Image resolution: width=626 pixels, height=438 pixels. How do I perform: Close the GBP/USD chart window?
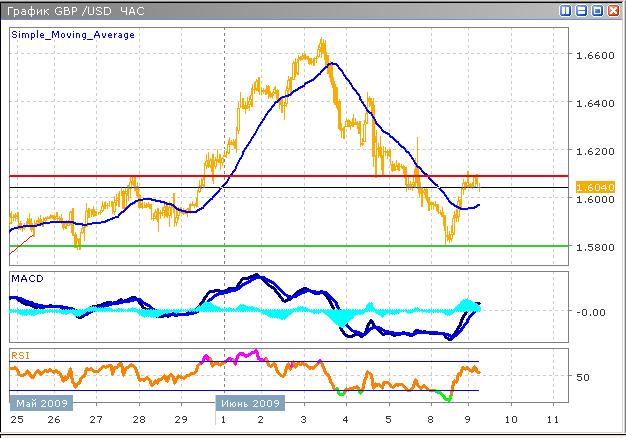(x=614, y=10)
